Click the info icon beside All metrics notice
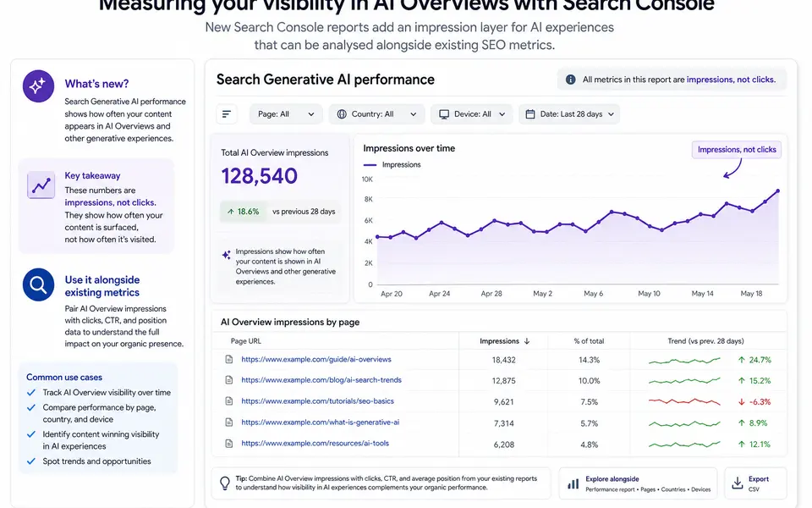 [x=570, y=80]
